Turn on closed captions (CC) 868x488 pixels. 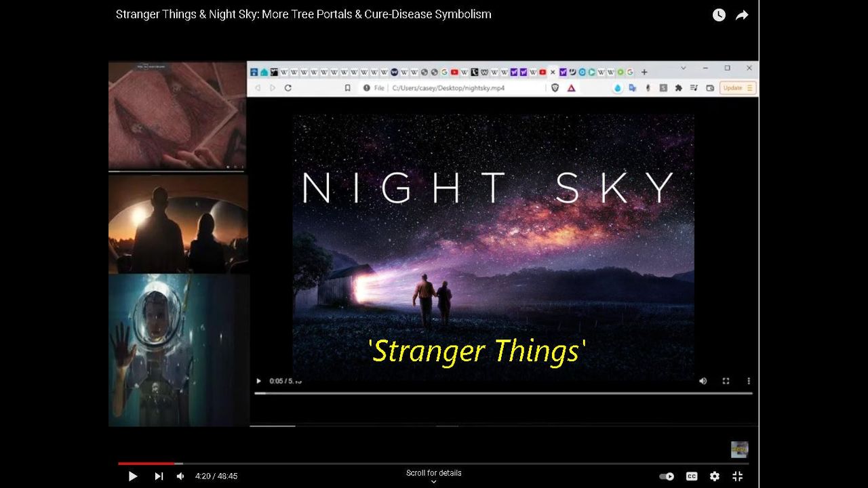click(692, 476)
